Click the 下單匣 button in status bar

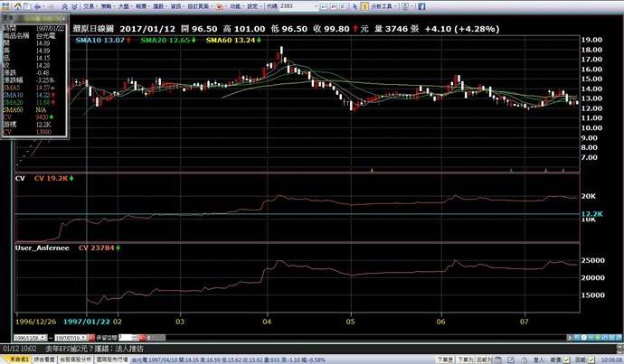tap(445, 358)
